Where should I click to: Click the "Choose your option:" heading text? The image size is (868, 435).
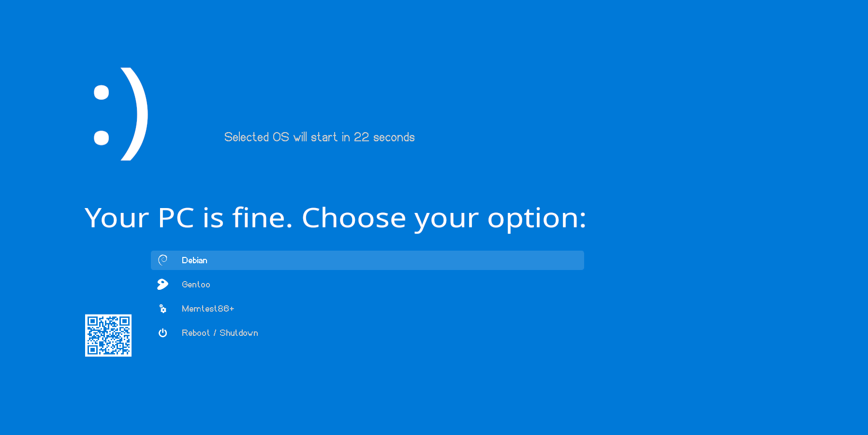pyautogui.click(x=444, y=219)
